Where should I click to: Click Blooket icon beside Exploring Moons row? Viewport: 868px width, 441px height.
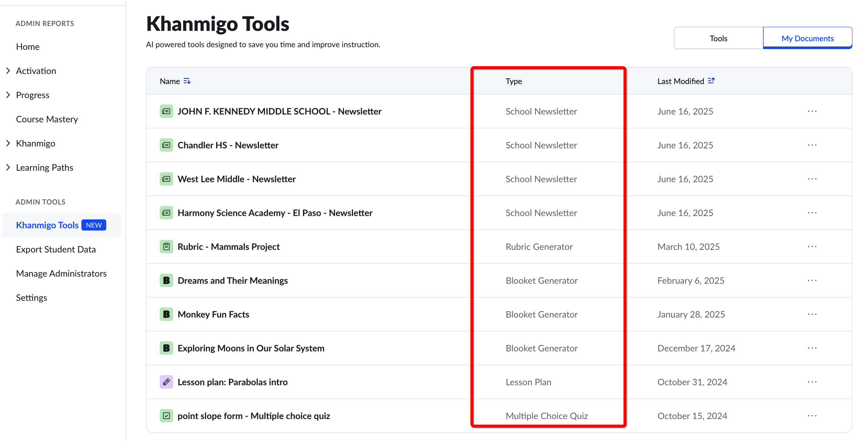click(166, 348)
